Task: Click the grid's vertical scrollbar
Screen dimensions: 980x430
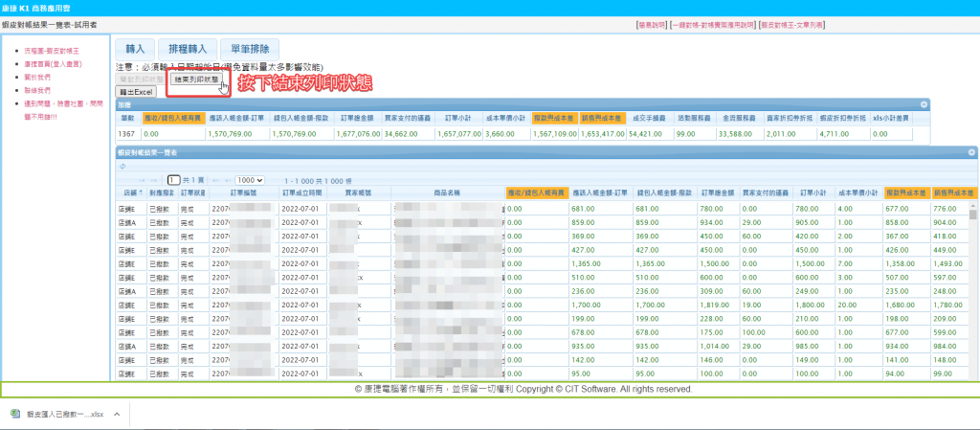Action: click(x=973, y=287)
